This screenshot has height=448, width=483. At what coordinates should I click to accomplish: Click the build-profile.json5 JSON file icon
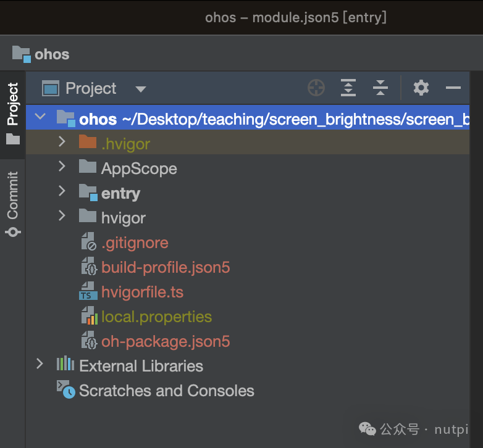coord(89,266)
